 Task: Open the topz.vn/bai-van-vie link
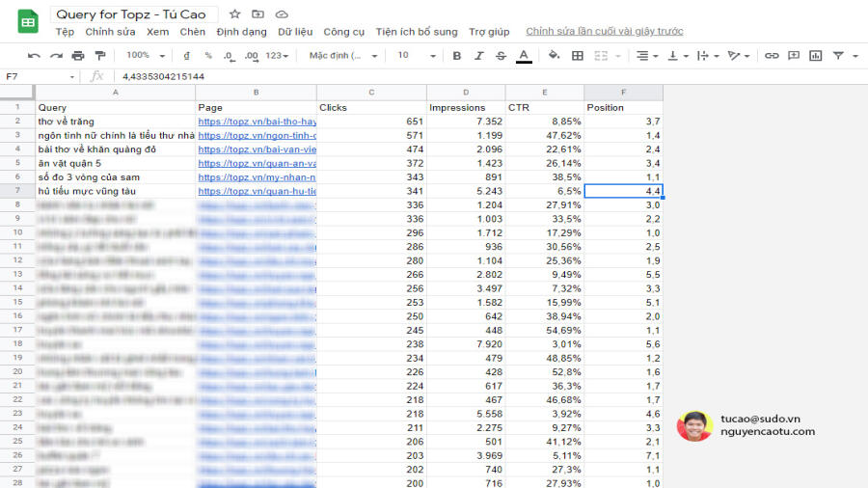pyautogui.click(x=258, y=149)
